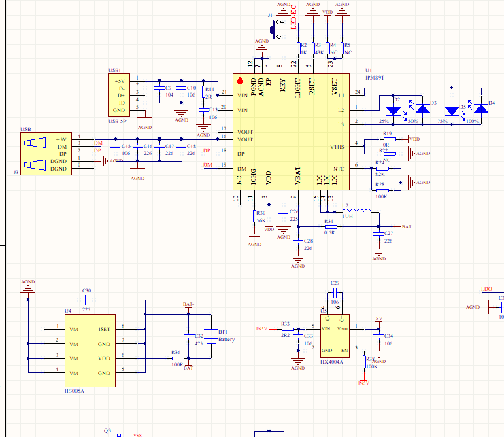Select capacitor C10 106
The width and height of the screenshot is (504, 437).
pyautogui.click(x=182, y=88)
